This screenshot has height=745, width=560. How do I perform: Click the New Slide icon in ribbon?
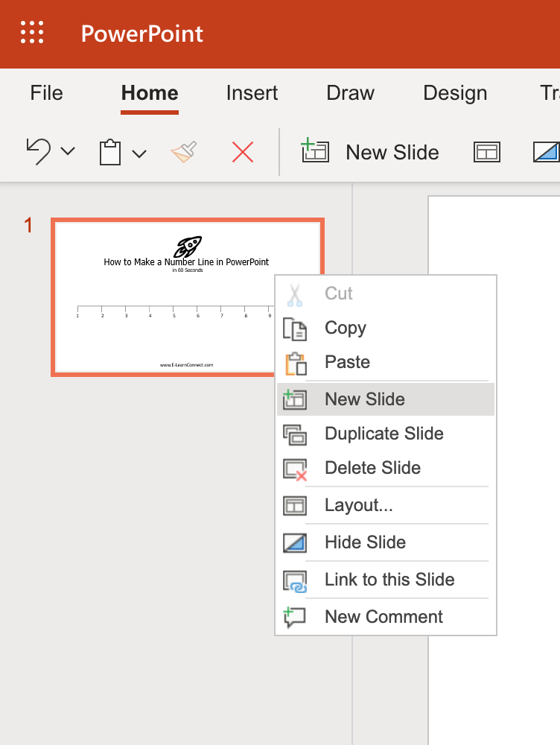[315, 150]
